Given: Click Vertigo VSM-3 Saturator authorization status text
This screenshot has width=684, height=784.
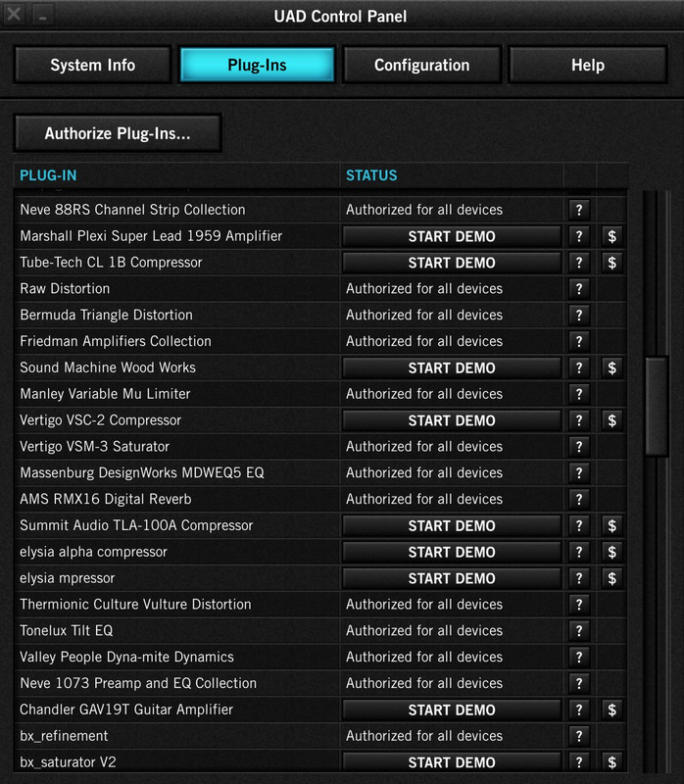Looking at the screenshot, I should point(424,447).
